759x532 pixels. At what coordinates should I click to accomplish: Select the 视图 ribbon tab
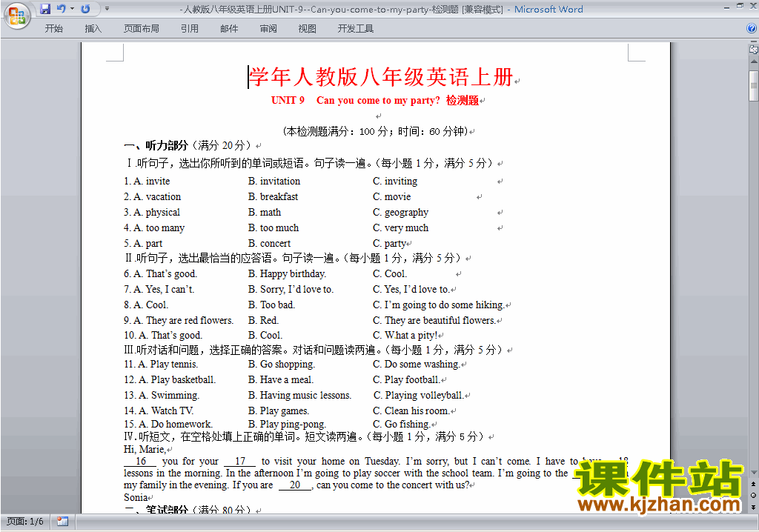point(308,29)
